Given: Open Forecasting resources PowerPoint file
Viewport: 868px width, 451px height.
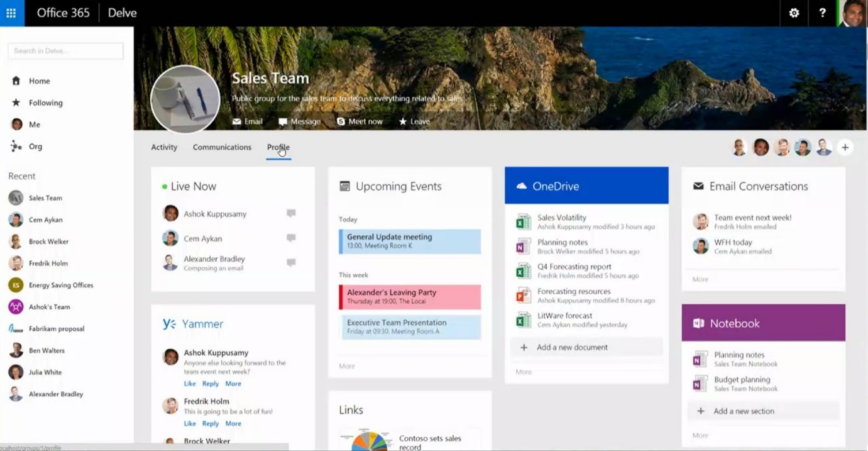Looking at the screenshot, I should pyautogui.click(x=573, y=292).
